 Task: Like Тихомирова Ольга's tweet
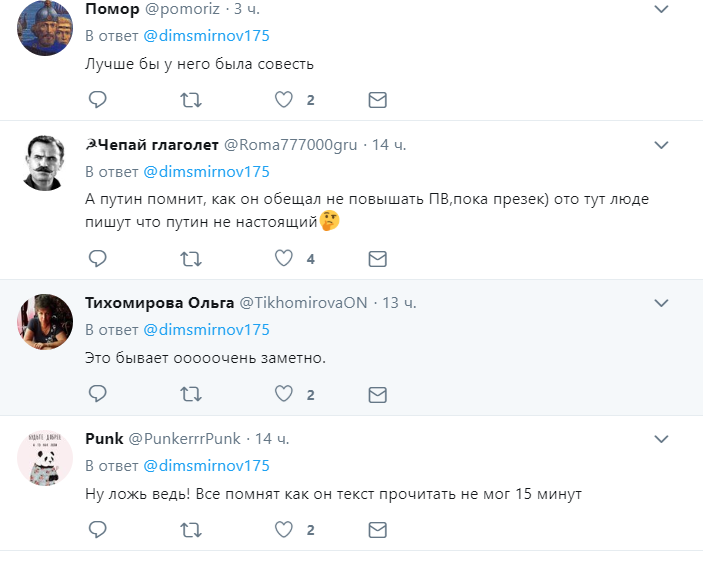pos(284,394)
